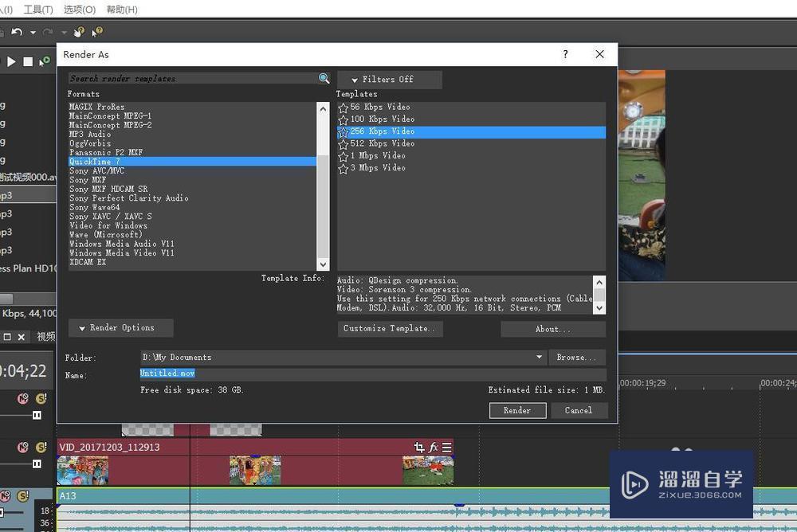Select the XDCAM EX format
This screenshot has height=532, width=797.
click(192, 262)
